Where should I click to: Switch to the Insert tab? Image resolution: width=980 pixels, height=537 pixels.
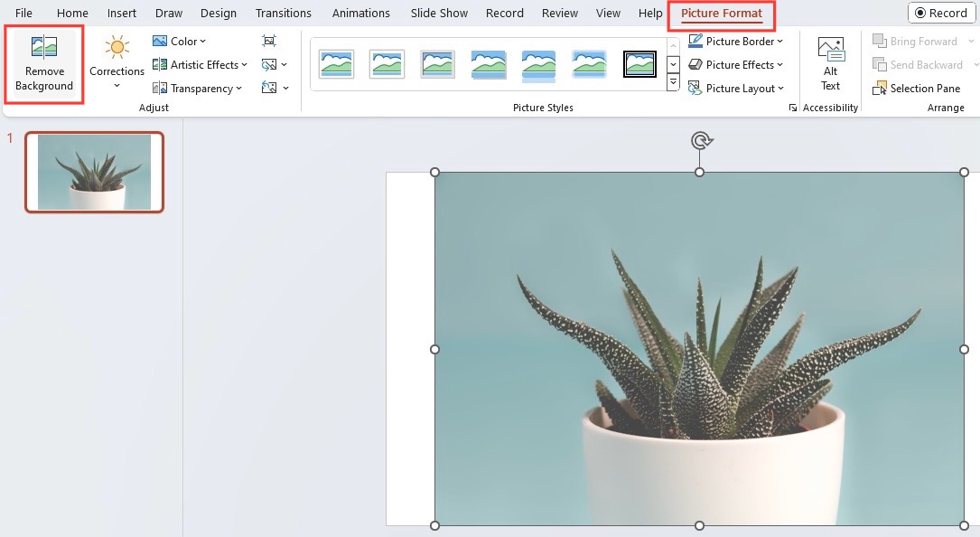121,13
